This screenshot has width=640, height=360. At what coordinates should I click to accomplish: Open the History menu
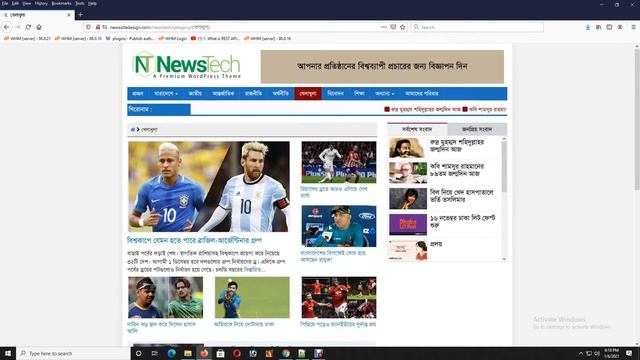tap(41, 3)
